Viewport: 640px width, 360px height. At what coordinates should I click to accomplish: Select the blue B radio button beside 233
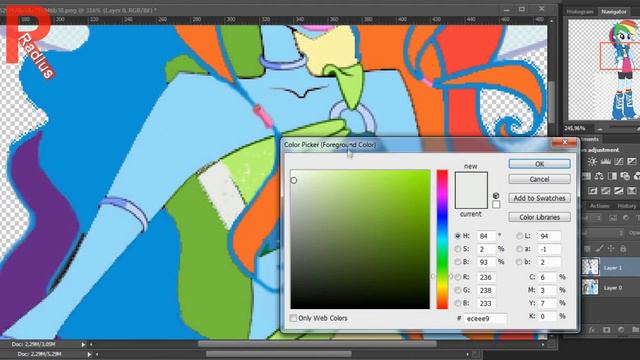458,303
